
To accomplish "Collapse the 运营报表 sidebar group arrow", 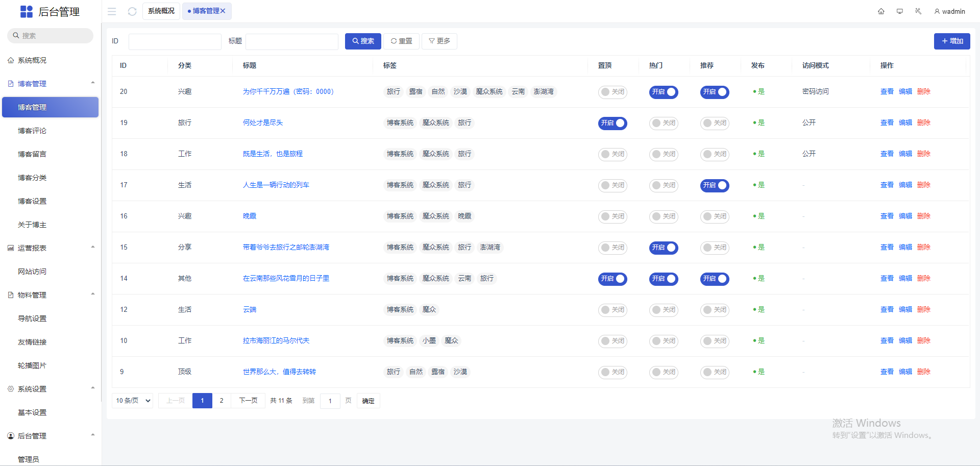I will (93, 247).
